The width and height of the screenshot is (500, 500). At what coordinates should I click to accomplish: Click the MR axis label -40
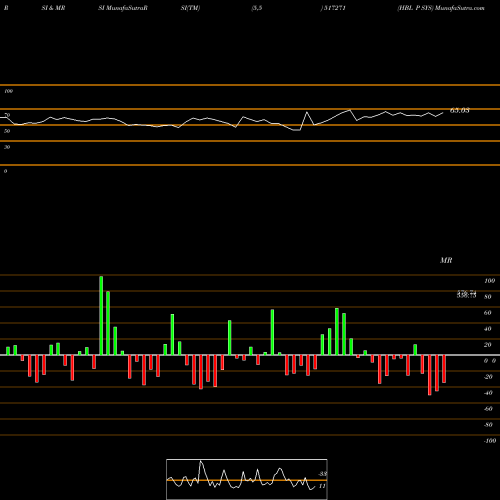(488, 393)
